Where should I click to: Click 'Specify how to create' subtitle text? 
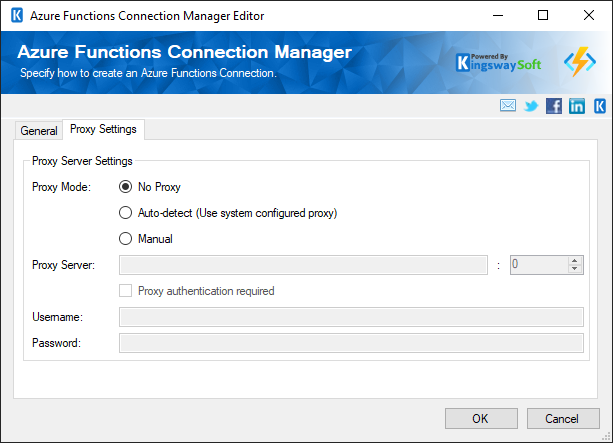(x=149, y=73)
